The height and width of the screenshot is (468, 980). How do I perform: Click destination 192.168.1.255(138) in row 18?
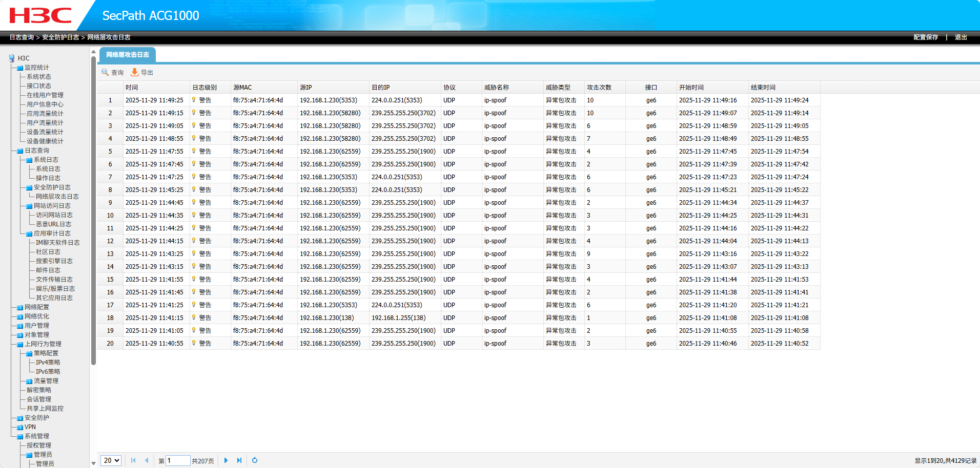pos(399,317)
